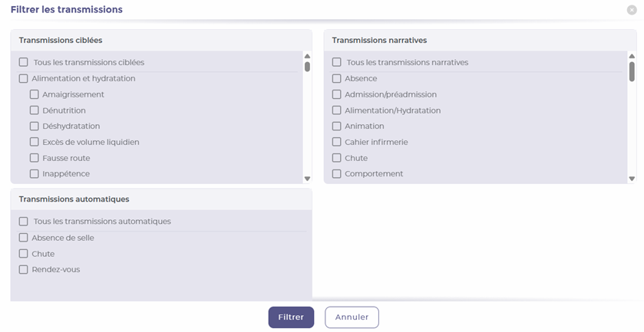The image size is (644, 332).
Task: Click the Annuler button
Action: coord(352,317)
